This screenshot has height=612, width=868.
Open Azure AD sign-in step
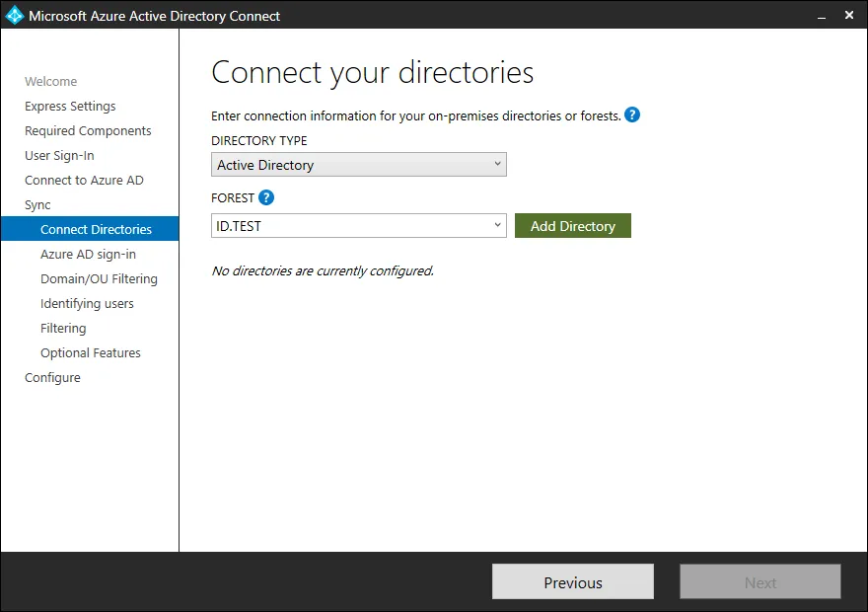88,255
